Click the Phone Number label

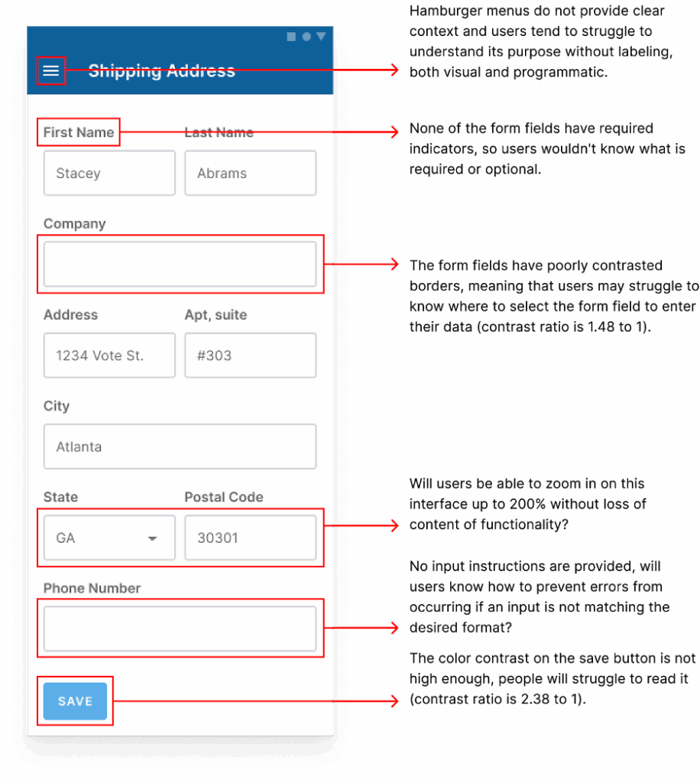[92, 588]
